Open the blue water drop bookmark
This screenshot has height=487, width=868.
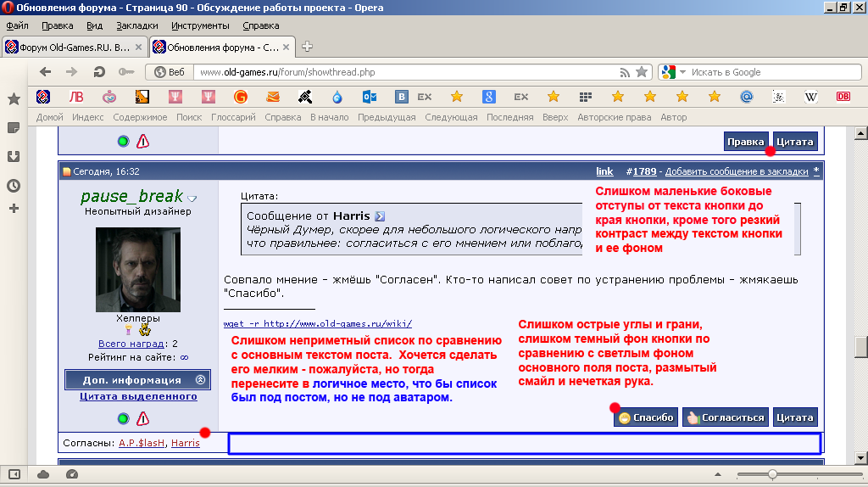click(x=337, y=98)
